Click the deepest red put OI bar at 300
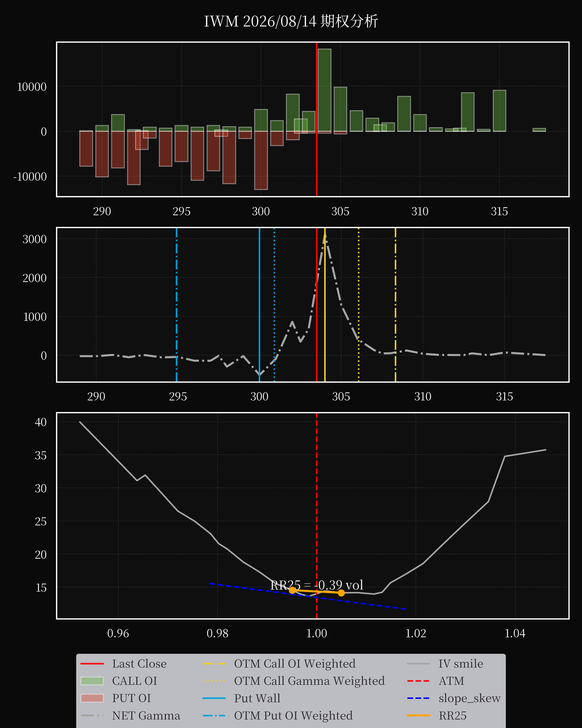Viewport: 582px width, 728px height. (261, 160)
